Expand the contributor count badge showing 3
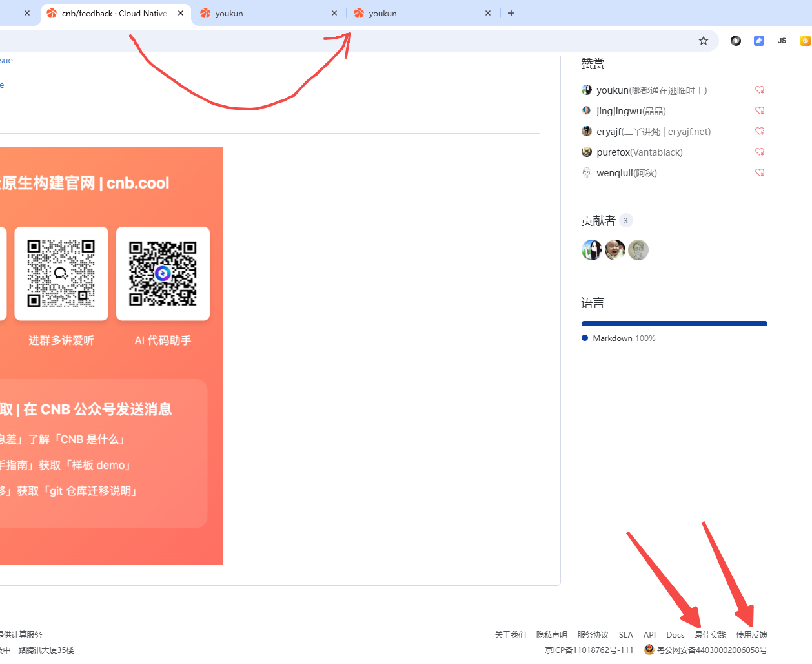The width and height of the screenshot is (812, 664). pos(625,220)
